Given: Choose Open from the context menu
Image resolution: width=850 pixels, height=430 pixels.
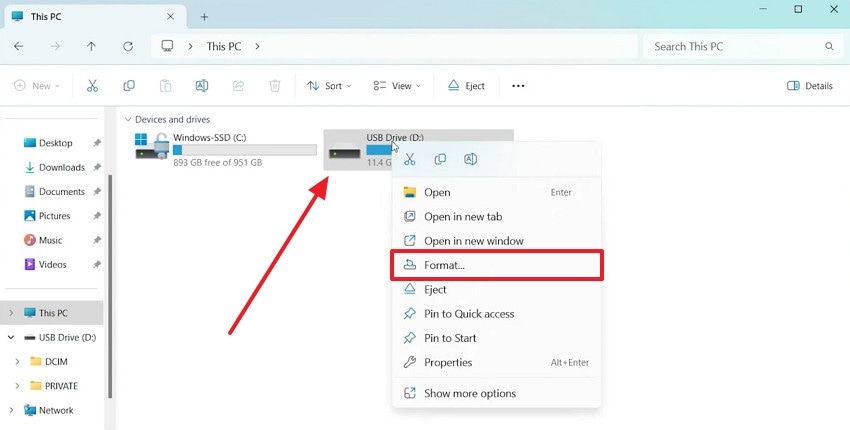Looking at the screenshot, I should point(496,192).
